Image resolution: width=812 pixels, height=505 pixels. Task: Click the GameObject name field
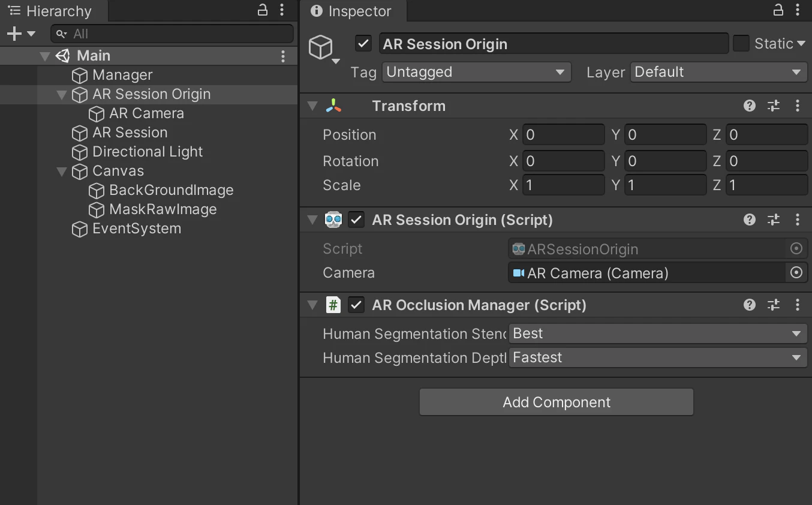coord(554,44)
